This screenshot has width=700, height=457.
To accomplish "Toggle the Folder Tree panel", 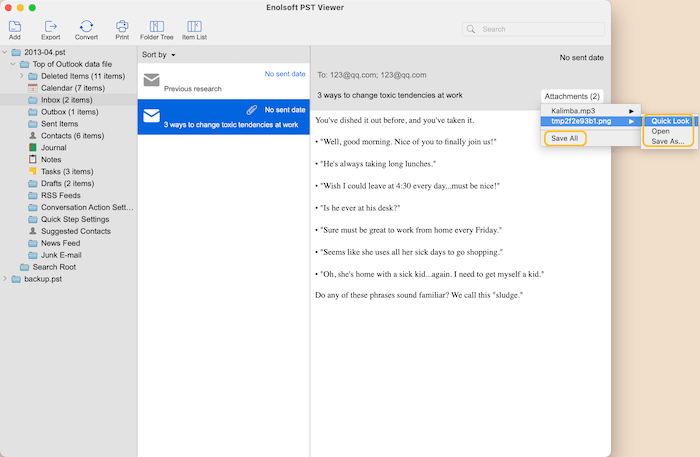I will pos(156,26).
